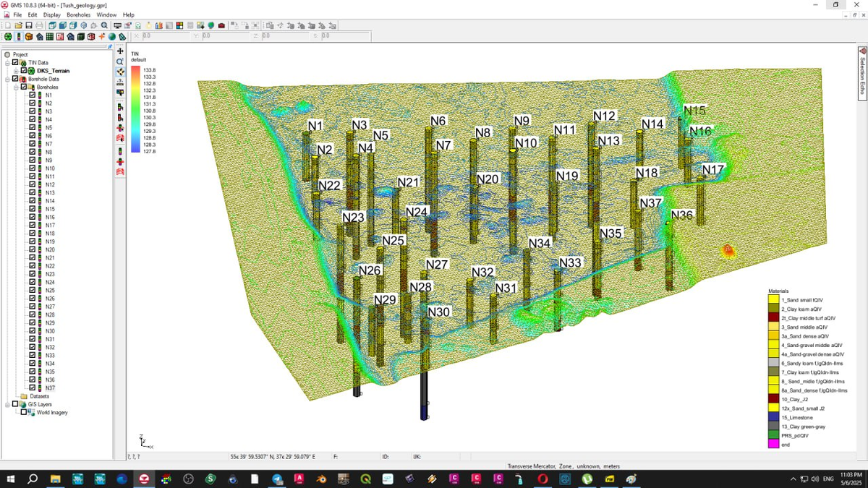This screenshot has height=488, width=868.
Task: Enable the World Imagery checkbox
Action: point(24,412)
